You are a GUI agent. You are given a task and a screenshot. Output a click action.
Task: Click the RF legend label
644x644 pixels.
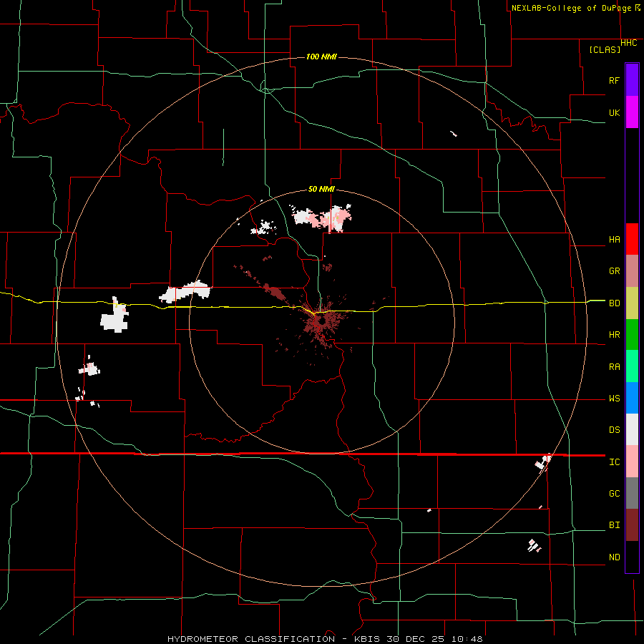click(x=615, y=80)
